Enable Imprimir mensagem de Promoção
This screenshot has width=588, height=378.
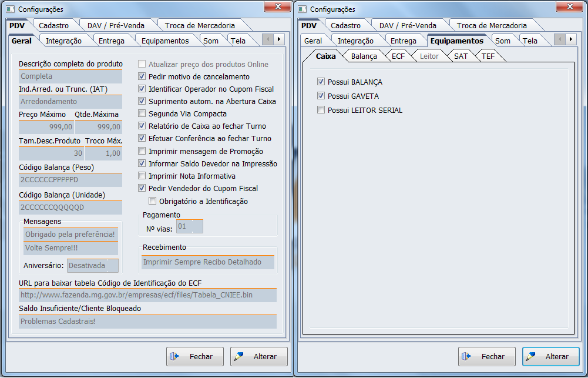point(142,151)
